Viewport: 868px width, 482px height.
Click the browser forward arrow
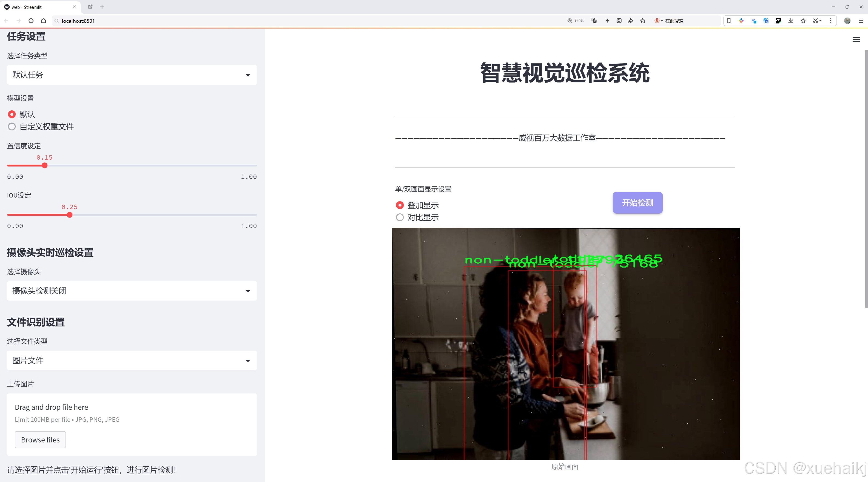click(19, 21)
